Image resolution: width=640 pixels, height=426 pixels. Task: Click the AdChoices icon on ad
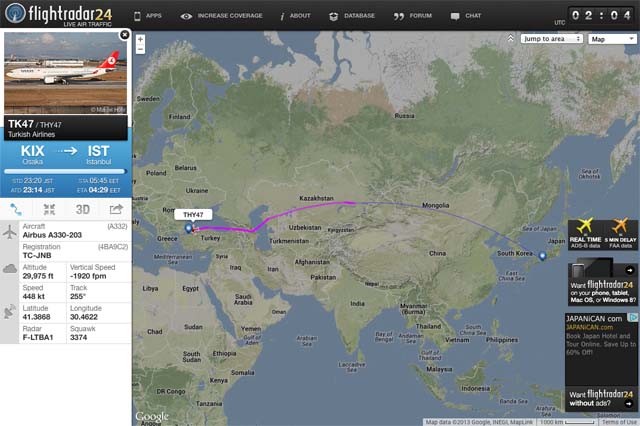[633, 317]
